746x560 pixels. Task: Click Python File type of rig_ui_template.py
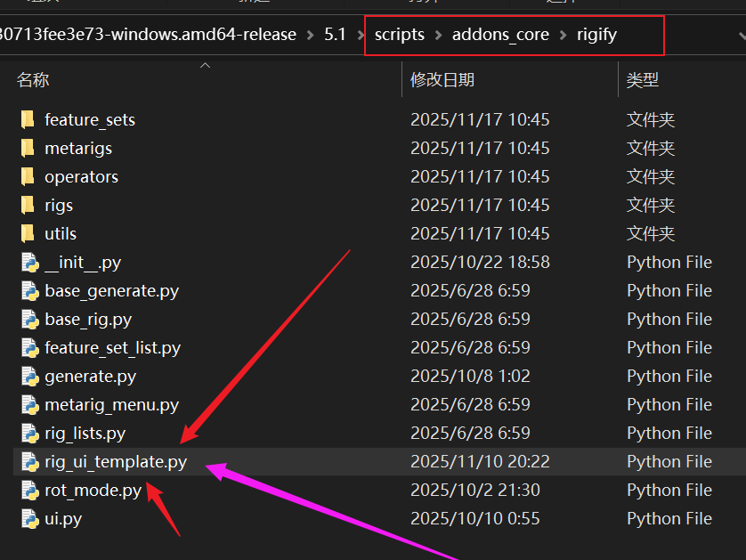coord(669,461)
